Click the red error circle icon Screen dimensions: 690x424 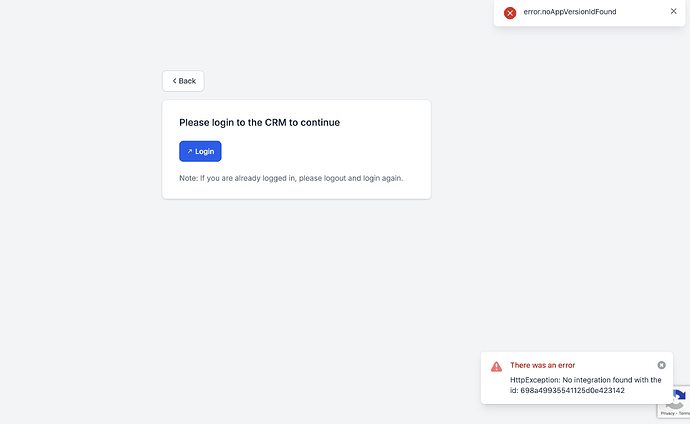[x=510, y=13]
